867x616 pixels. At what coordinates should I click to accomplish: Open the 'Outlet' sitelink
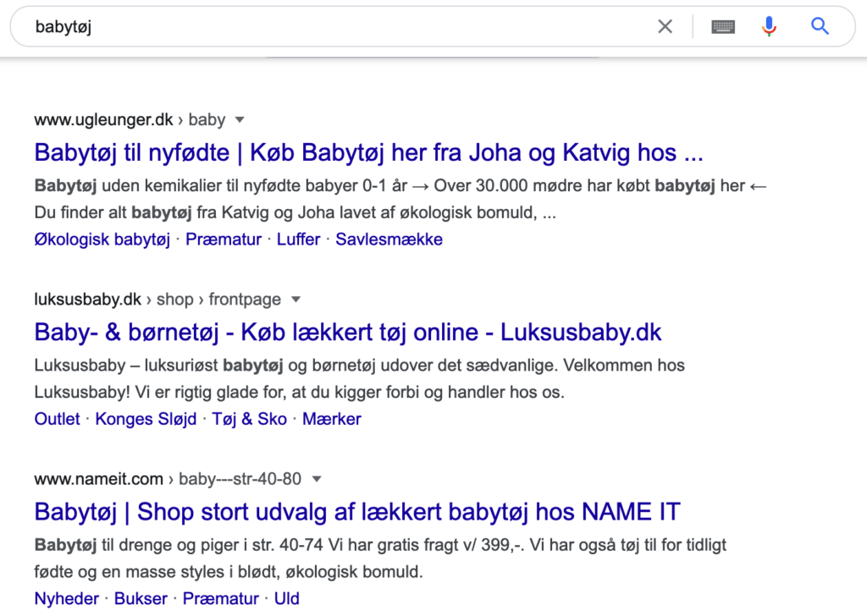click(x=57, y=419)
